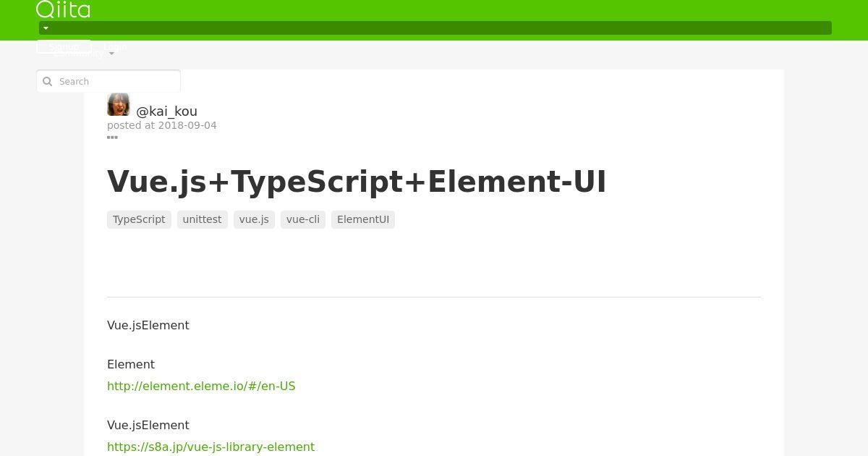Click the Login link

115,46
